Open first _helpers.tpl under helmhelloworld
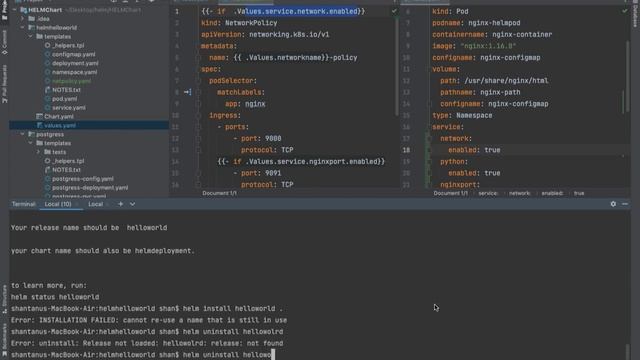The width and height of the screenshot is (640, 360). [x=68, y=45]
